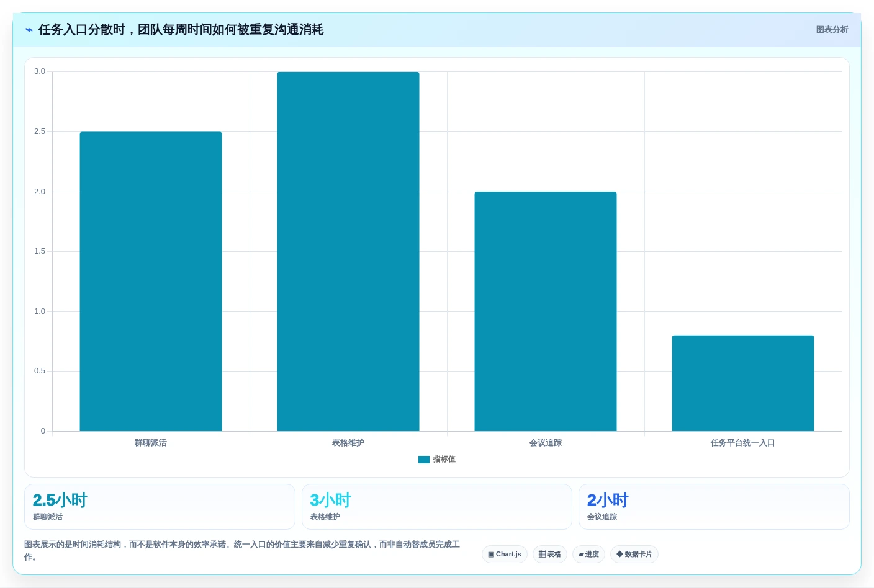Click the 表格维护 x-axis label

click(x=348, y=443)
